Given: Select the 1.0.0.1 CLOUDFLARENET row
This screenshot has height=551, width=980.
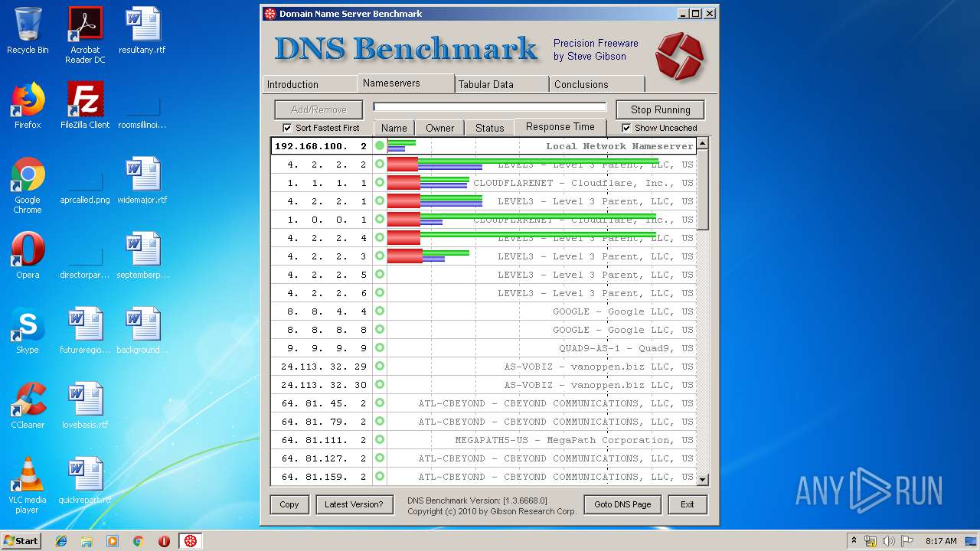Looking at the screenshot, I should (x=484, y=220).
